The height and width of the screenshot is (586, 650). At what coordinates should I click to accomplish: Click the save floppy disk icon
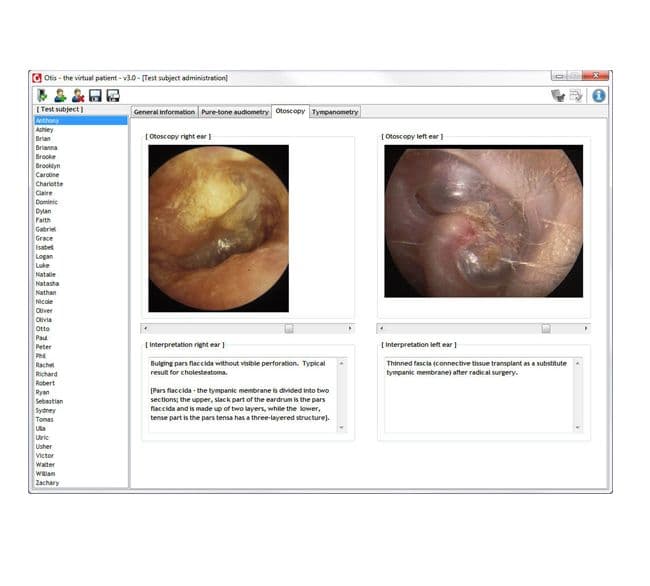point(95,95)
